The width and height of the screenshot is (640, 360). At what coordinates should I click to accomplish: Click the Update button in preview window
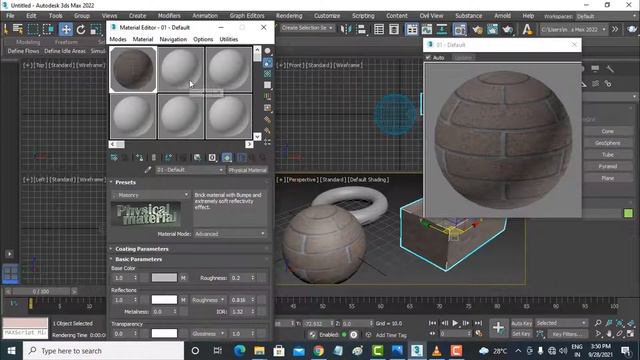(463, 58)
